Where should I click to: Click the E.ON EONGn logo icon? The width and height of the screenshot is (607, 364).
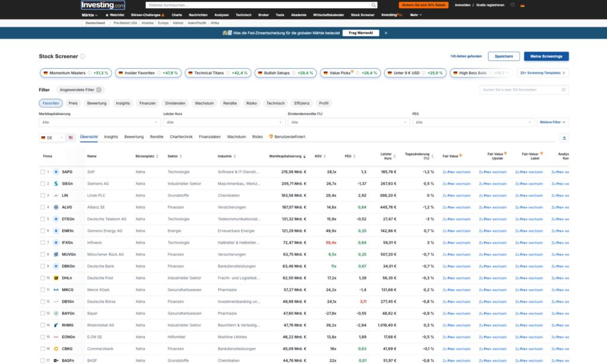point(56,337)
